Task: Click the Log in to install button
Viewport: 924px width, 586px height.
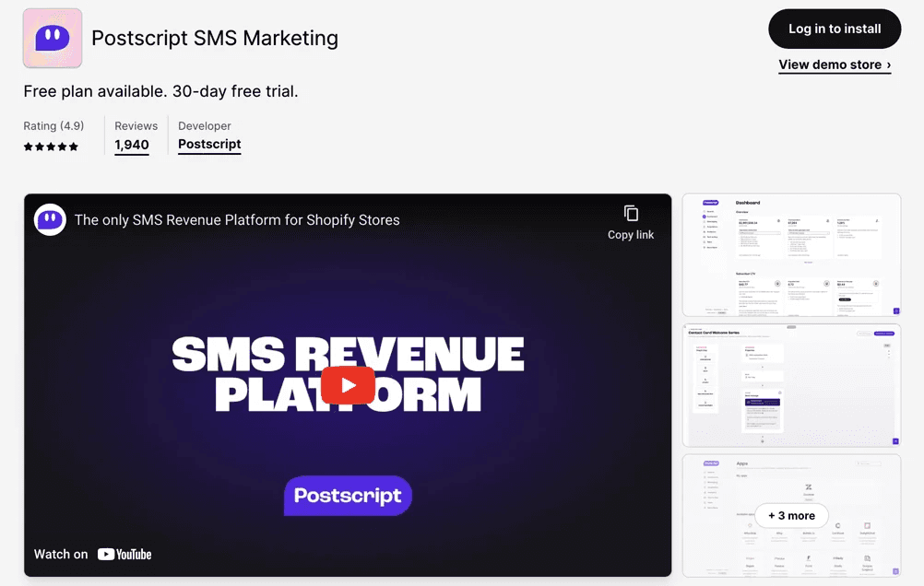Action: (835, 29)
